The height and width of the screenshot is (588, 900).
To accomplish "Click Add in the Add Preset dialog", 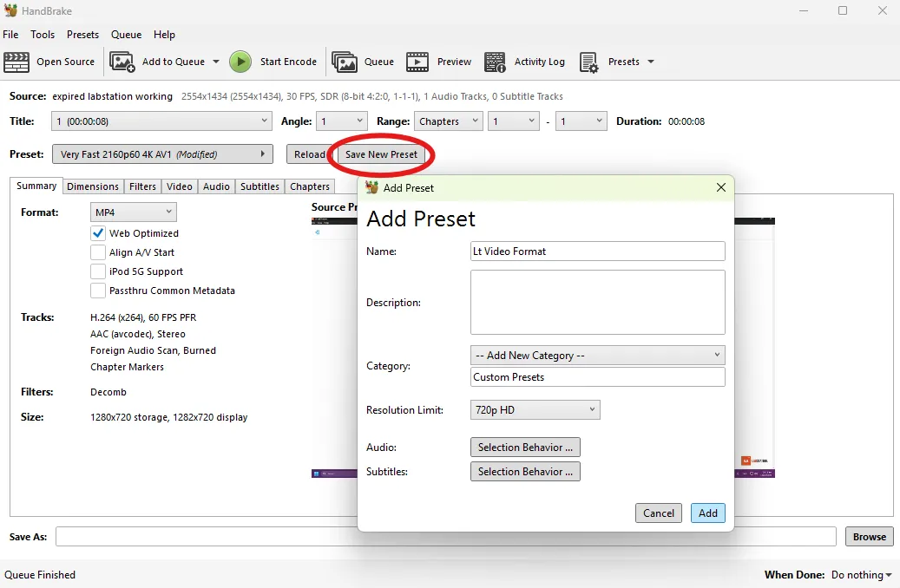I will click(x=707, y=513).
